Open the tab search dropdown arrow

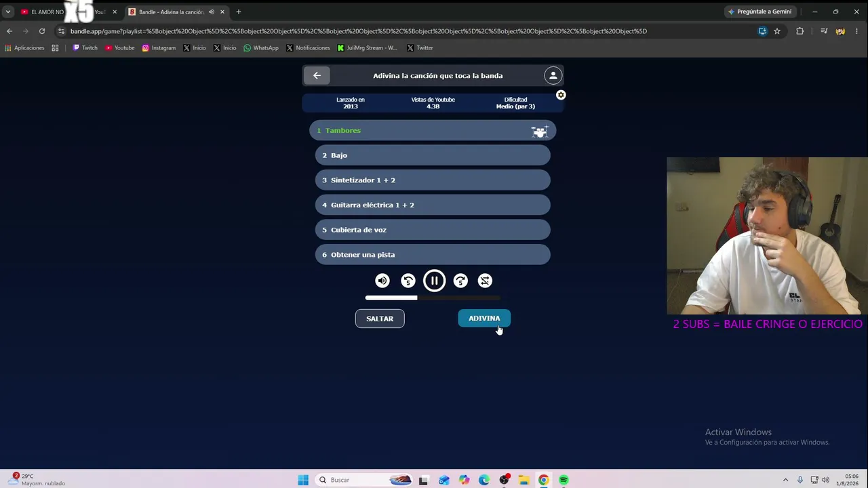point(7,12)
